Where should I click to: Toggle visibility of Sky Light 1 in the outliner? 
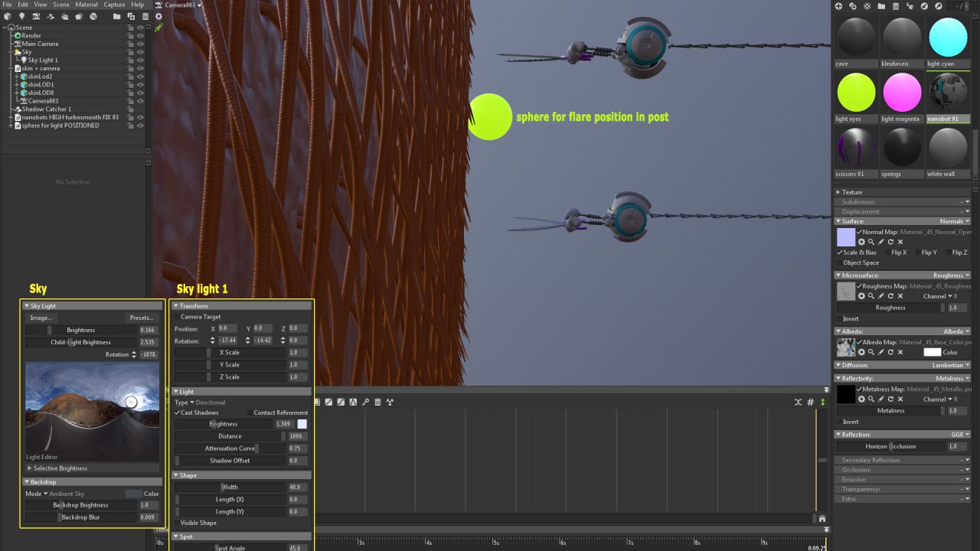pyautogui.click(x=140, y=60)
